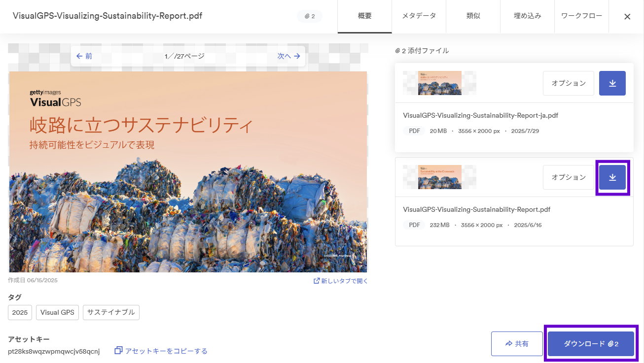644x363 pixels.
Task: Open the 類似 tab
Action: pyautogui.click(x=473, y=16)
